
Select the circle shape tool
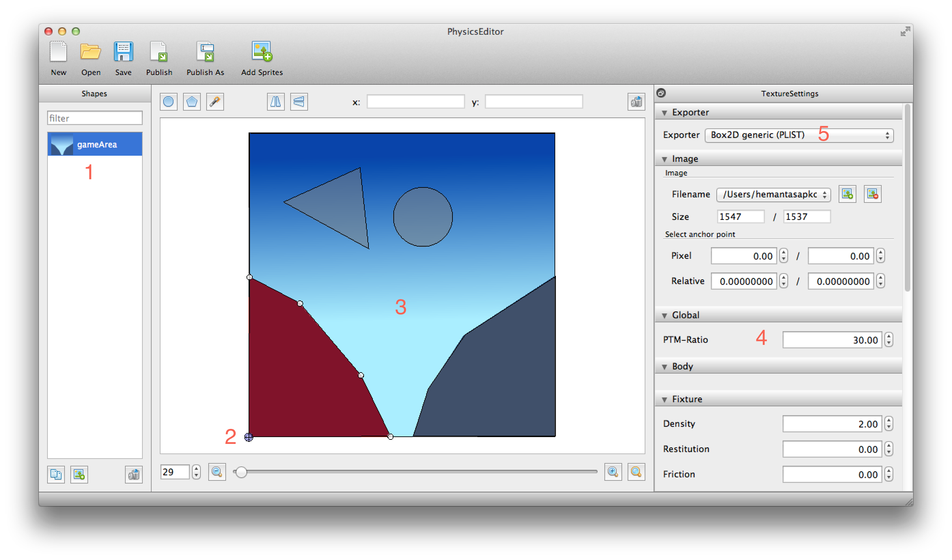168,102
